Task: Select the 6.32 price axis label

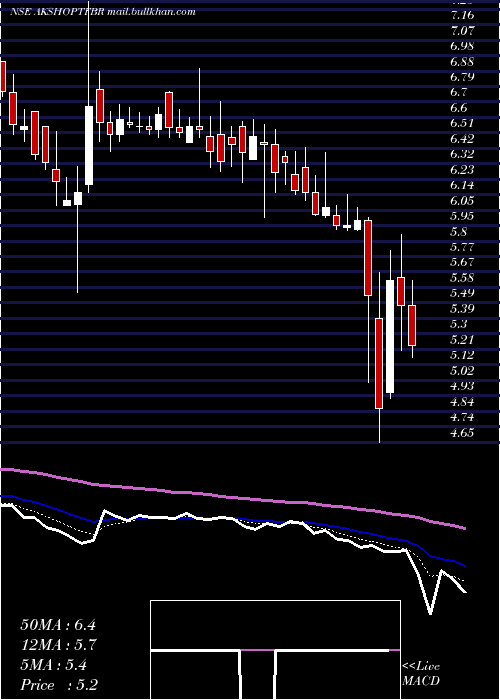Action: pyautogui.click(x=463, y=154)
